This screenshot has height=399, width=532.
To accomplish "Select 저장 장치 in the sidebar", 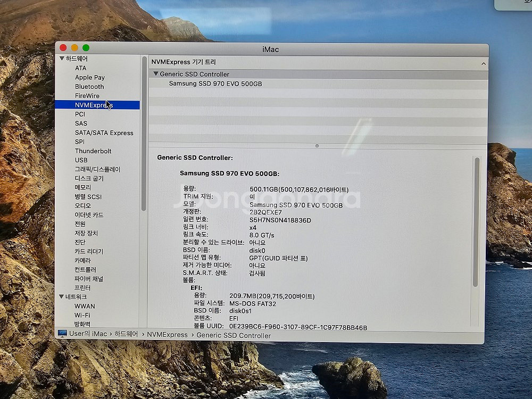I will point(86,233).
